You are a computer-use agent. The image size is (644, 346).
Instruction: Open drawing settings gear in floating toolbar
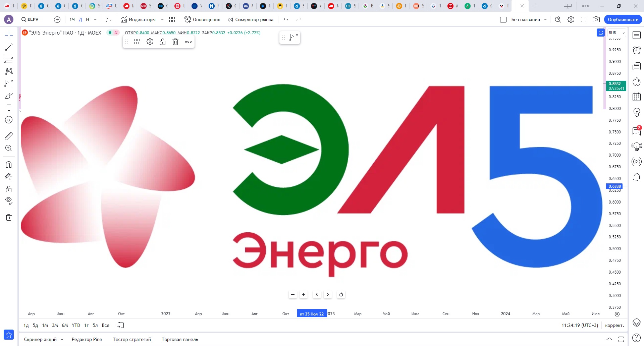click(150, 42)
